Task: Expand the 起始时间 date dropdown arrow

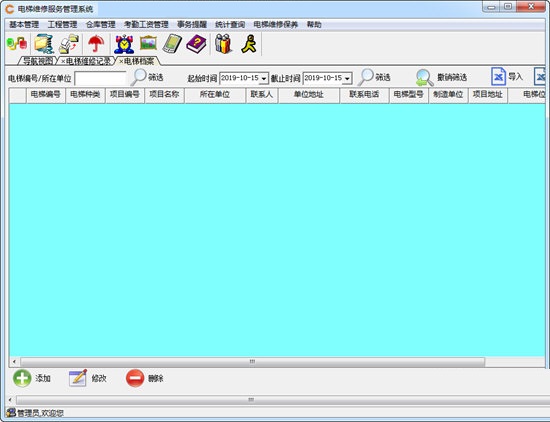Action: [264, 78]
